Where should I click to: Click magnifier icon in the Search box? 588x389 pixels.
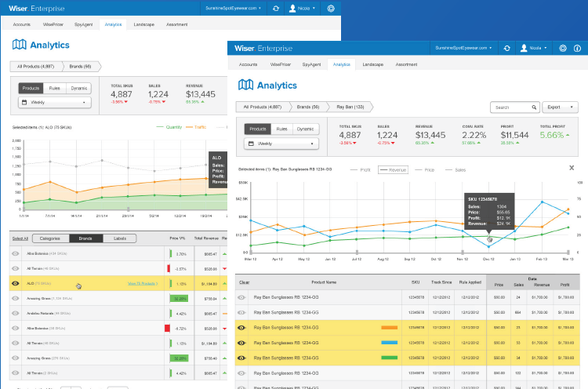(534, 107)
